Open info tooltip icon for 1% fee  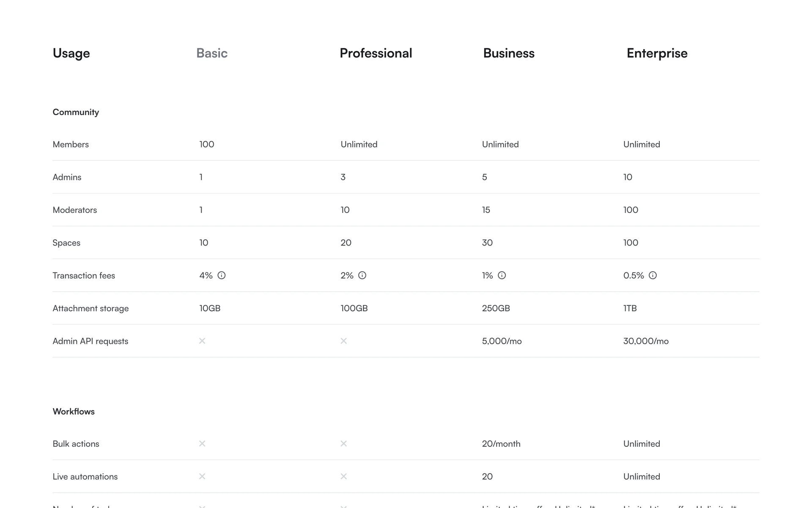502,276
